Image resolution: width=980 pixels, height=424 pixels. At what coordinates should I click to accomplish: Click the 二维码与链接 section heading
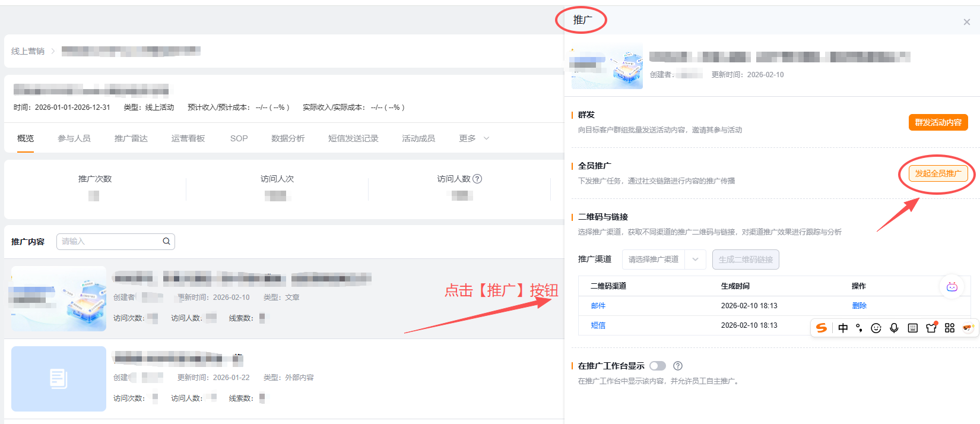(603, 217)
